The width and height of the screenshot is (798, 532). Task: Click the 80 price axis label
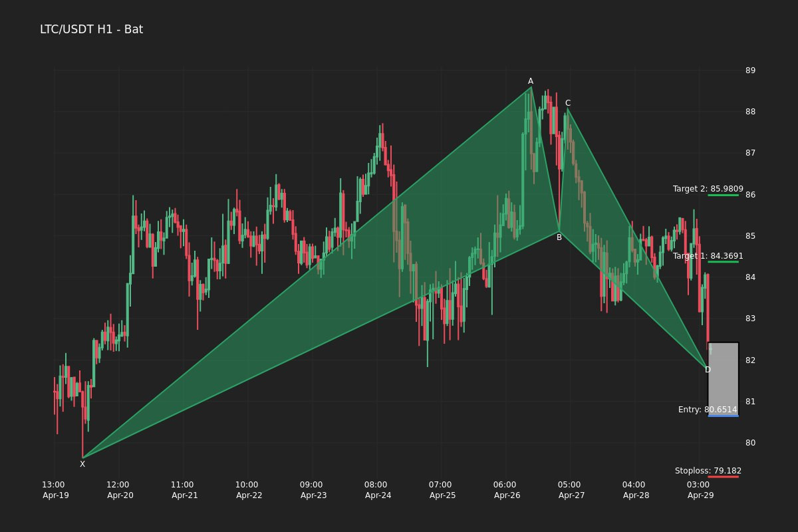(750, 443)
